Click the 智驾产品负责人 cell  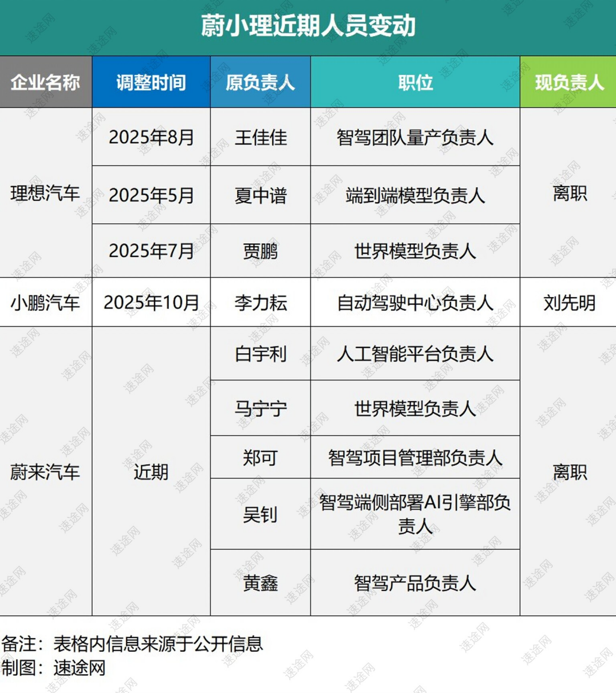tap(415, 583)
